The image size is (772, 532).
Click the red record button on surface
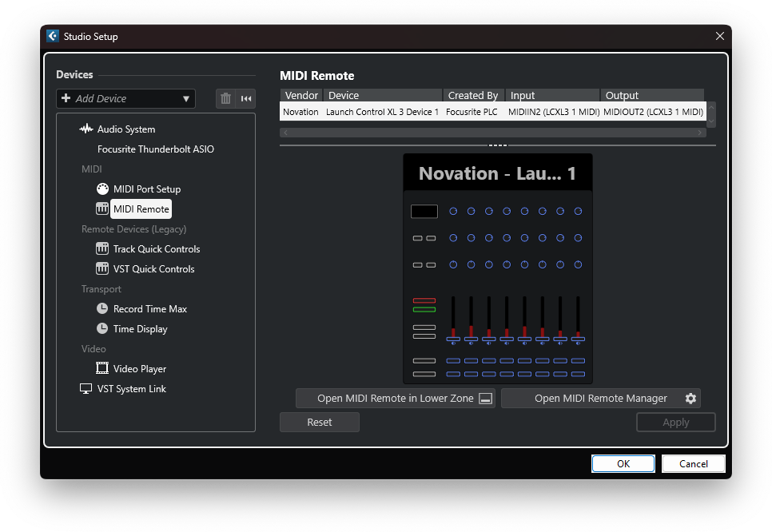(424, 300)
